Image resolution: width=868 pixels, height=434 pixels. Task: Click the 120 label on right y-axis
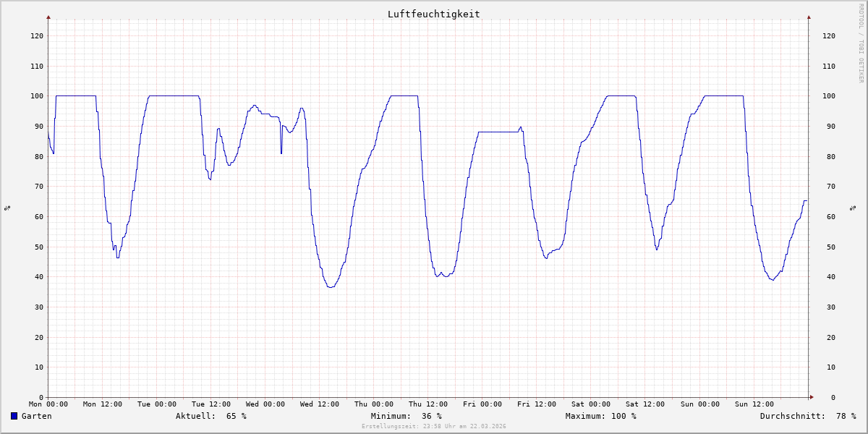pos(828,35)
